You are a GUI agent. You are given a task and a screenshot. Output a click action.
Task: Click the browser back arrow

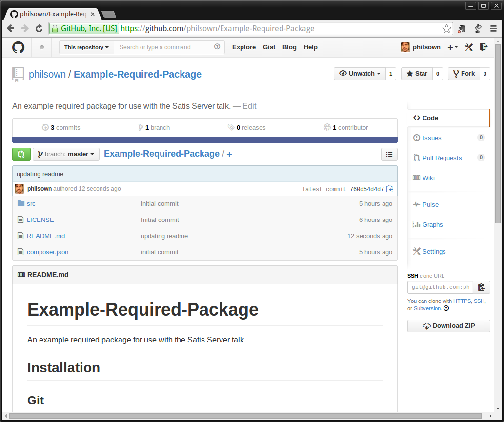pyautogui.click(x=10, y=29)
